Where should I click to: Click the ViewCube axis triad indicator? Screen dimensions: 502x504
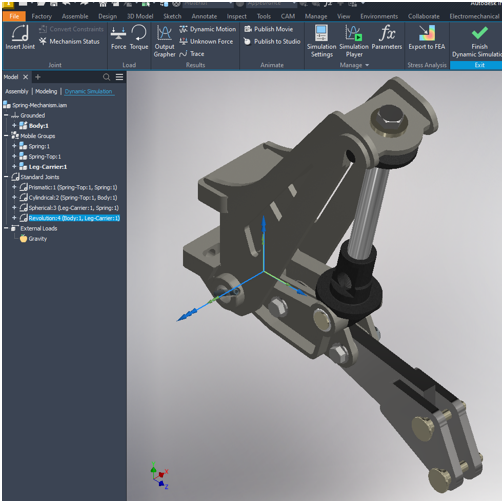[x=160, y=476]
